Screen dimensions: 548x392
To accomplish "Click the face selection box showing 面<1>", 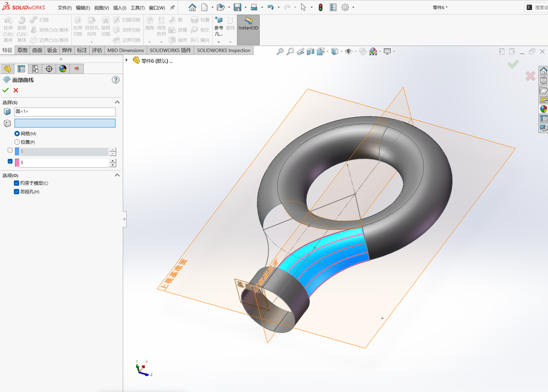I will (65, 112).
